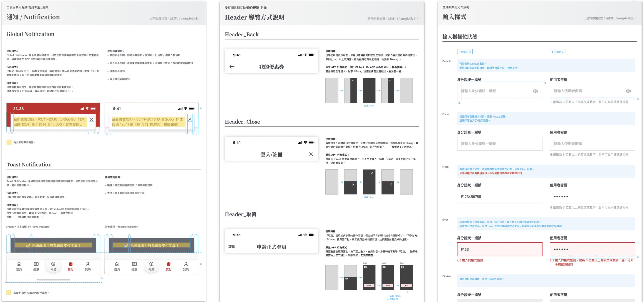Click the error warning icon beside 輸入的格式錯誤

pyautogui.click(x=459, y=260)
